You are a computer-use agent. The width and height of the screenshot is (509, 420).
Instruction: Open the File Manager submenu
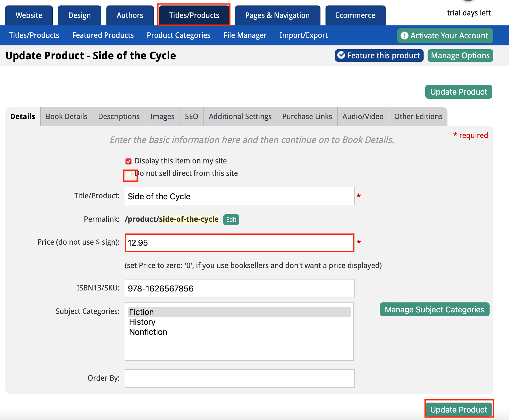point(245,35)
